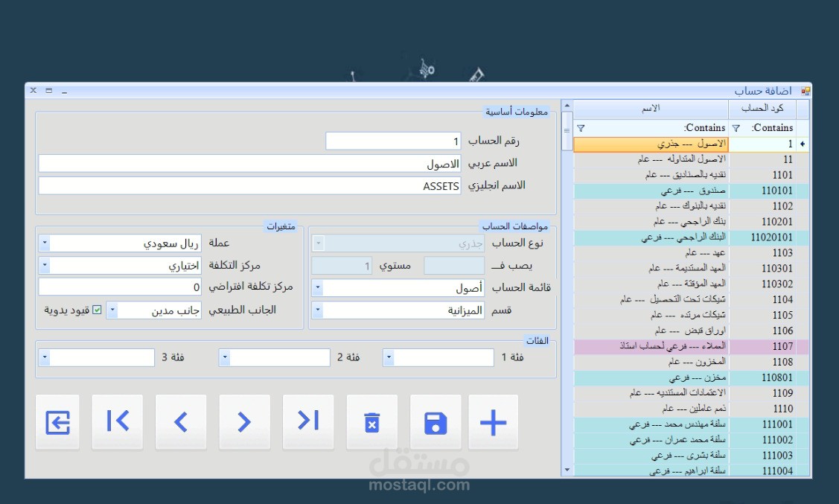Go to the last record icon

[308, 422]
